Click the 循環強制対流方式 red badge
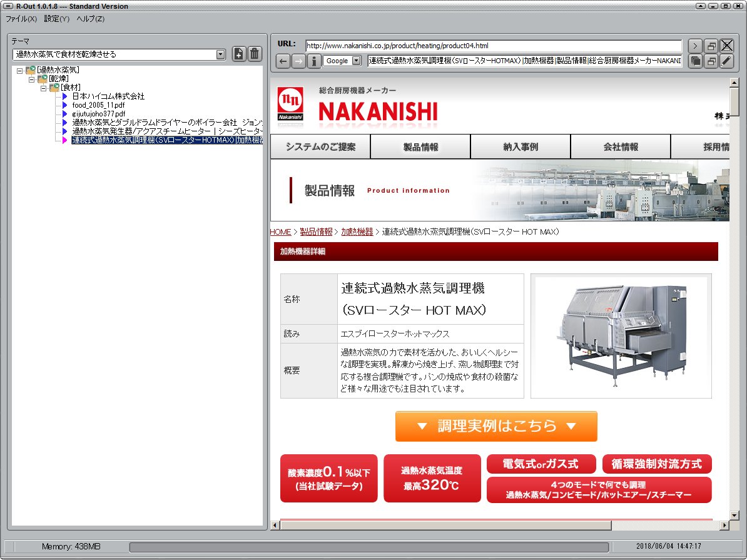The height and width of the screenshot is (560, 747). pyautogui.click(x=657, y=464)
